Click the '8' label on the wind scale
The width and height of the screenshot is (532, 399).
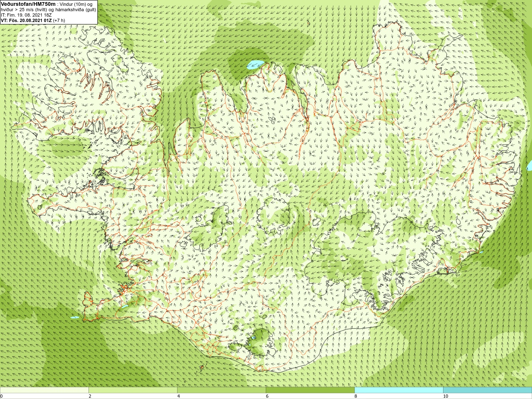(x=356, y=396)
